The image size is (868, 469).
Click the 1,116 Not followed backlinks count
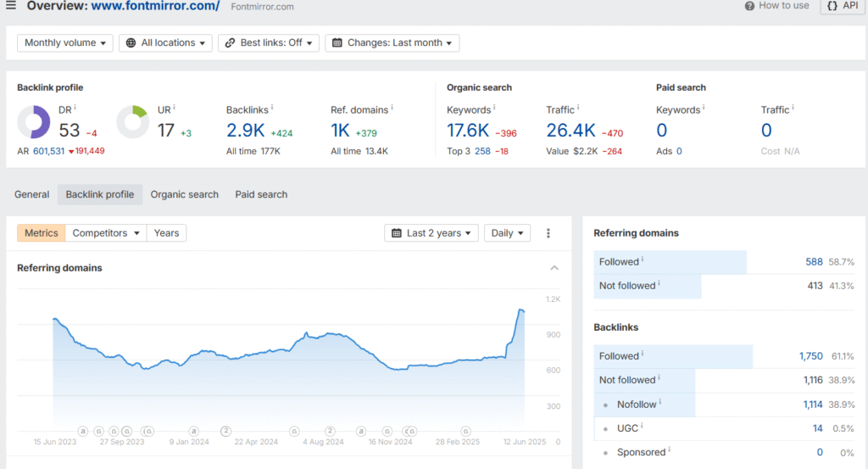[x=813, y=380]
